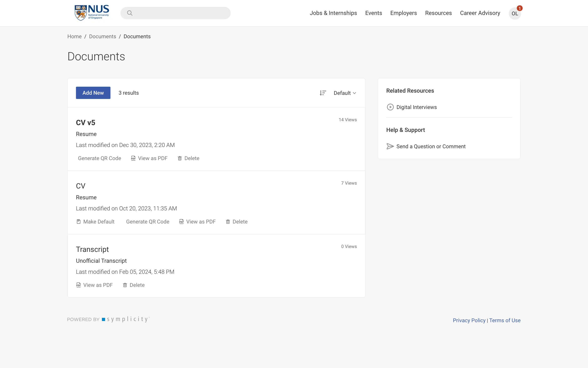Click Make Default icon for CV

78,221
